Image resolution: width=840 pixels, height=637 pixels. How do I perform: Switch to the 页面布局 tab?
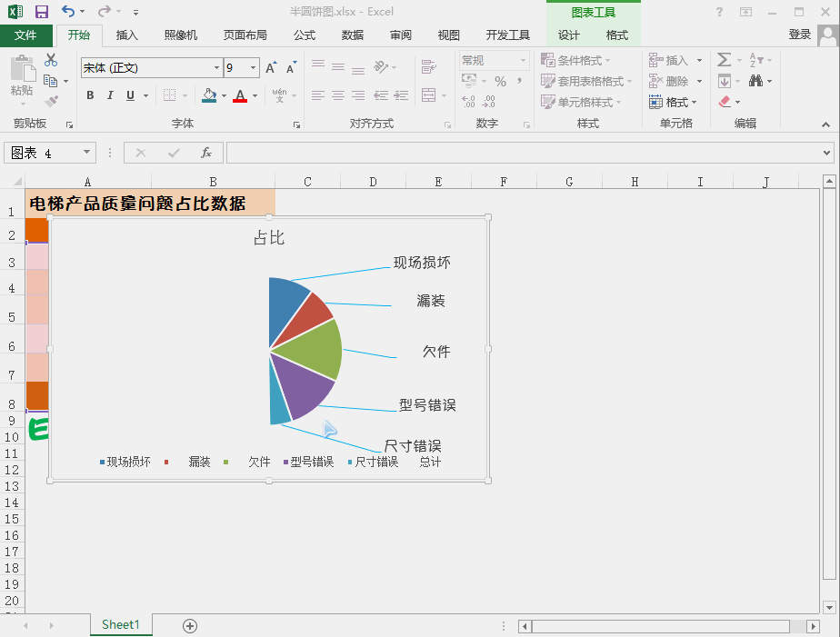tap(245, 35)
